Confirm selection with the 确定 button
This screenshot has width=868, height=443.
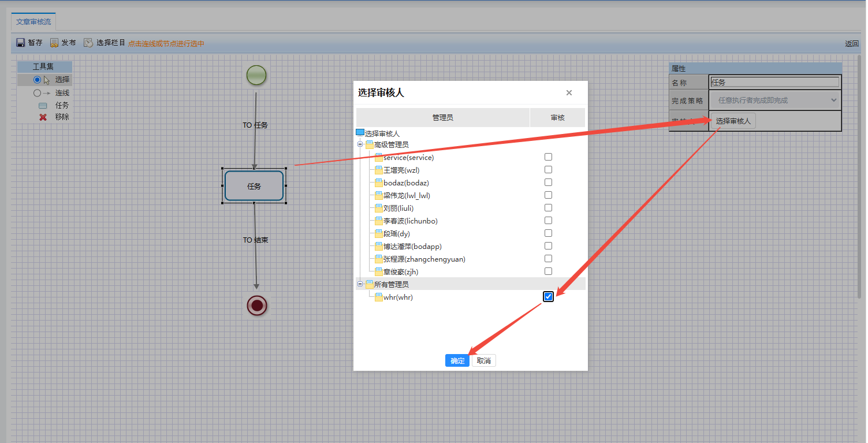pyautogui.click(x=457, y=361)
